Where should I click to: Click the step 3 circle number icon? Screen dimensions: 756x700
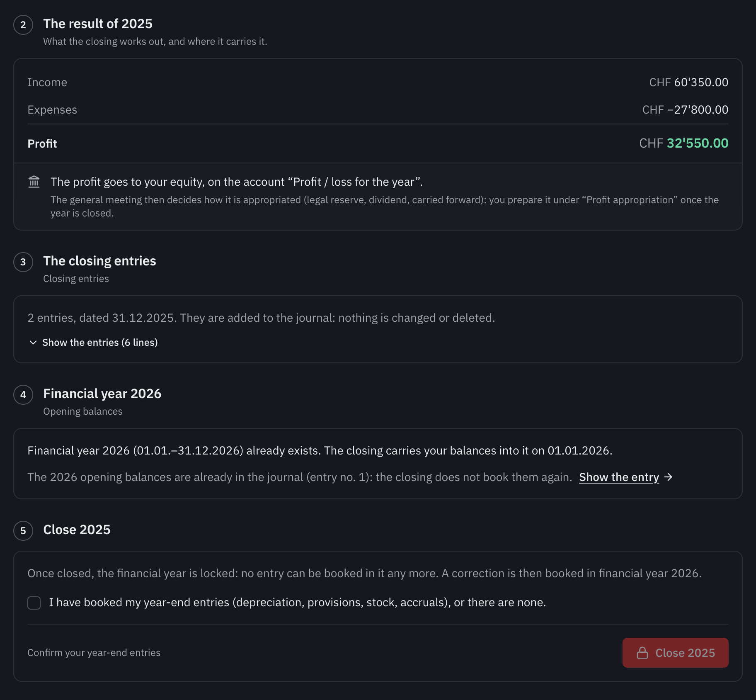[x=23, y=262]
